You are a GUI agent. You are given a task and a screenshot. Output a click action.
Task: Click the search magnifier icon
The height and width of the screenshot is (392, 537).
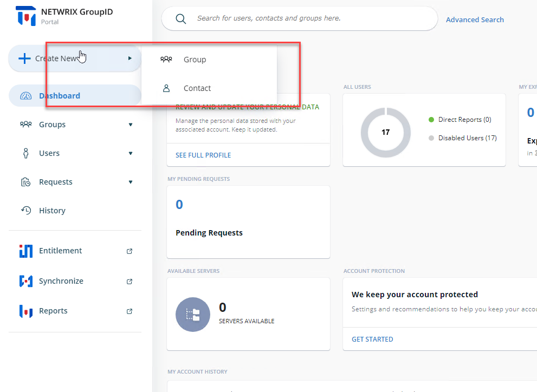pos(181,18)
